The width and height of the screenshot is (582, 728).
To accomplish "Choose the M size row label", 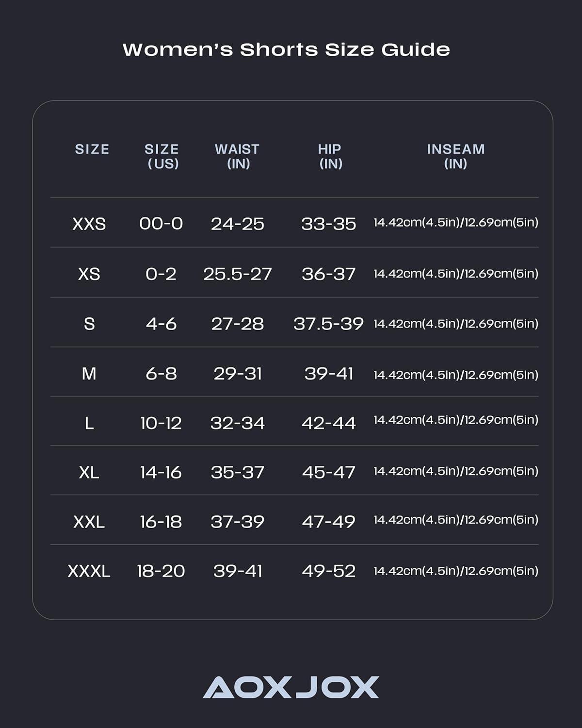I will [89, 374].
